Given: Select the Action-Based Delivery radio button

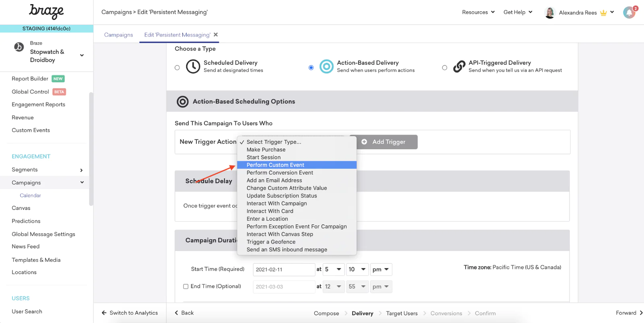Looking at the screenshot, I should (x=311, y=68).
